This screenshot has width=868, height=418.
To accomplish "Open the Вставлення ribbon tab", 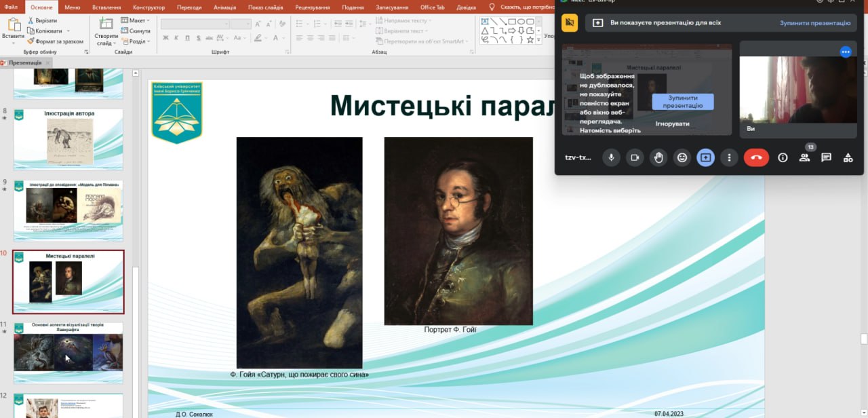I will 106,7.
